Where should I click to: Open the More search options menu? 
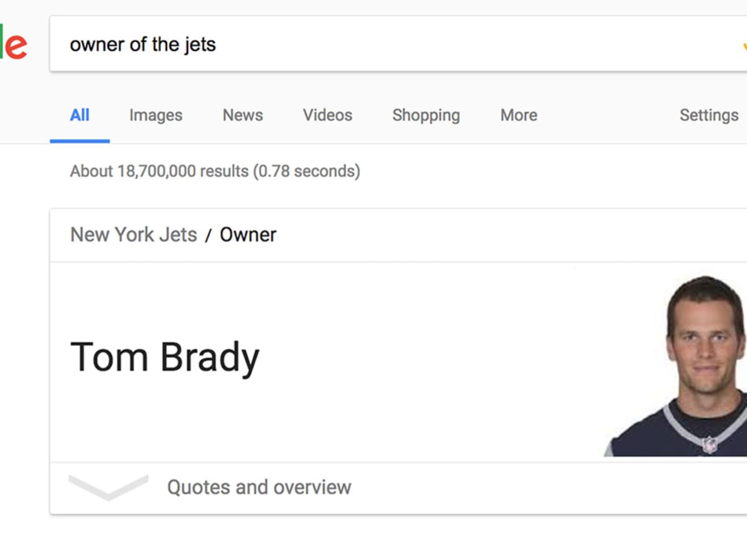click(519, 115)
